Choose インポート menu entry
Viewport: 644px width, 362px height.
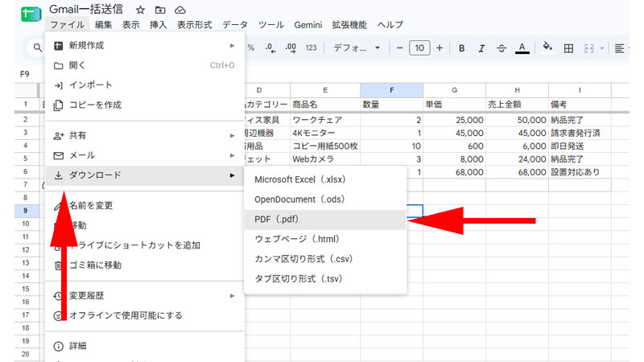(x=145, y=85)
